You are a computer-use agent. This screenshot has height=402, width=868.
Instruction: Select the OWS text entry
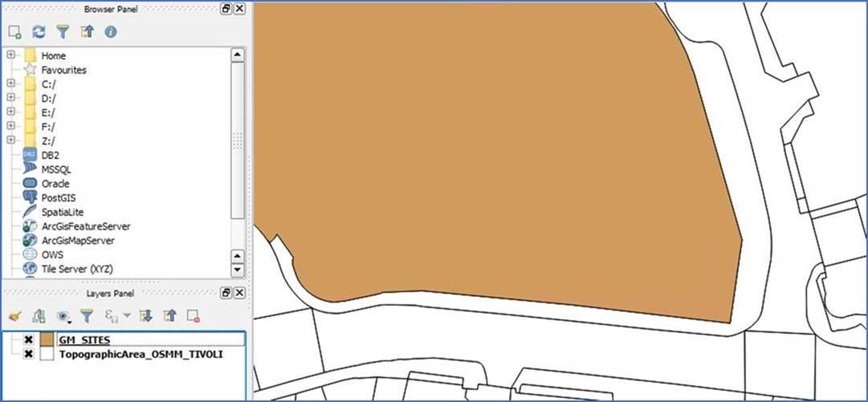[52, 255]
